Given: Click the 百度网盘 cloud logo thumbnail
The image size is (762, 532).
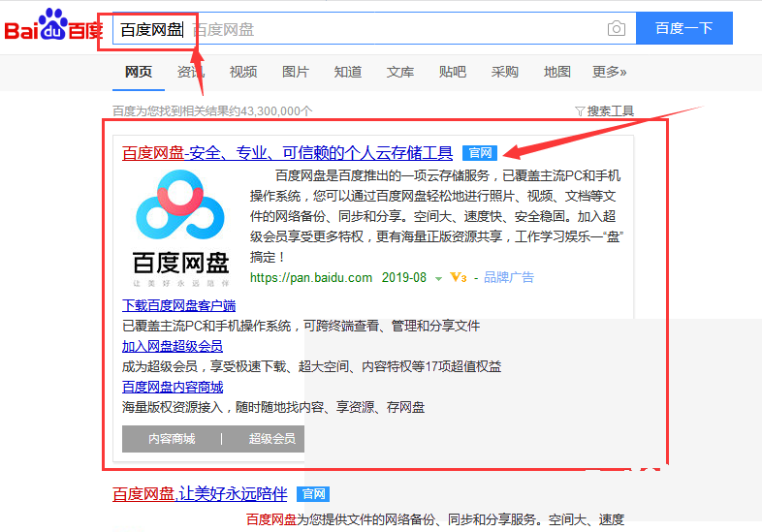Looking at the screenshot, I should tap(180, 229).
